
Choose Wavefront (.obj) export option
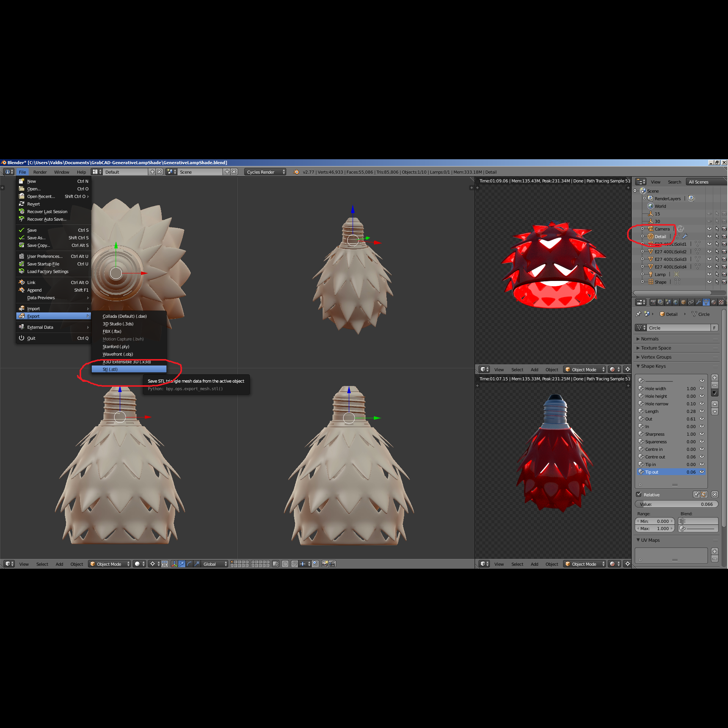click(118, 354)
